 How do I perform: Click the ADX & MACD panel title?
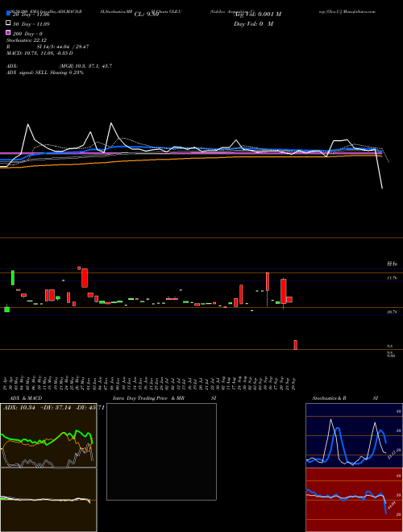point(26,398)
